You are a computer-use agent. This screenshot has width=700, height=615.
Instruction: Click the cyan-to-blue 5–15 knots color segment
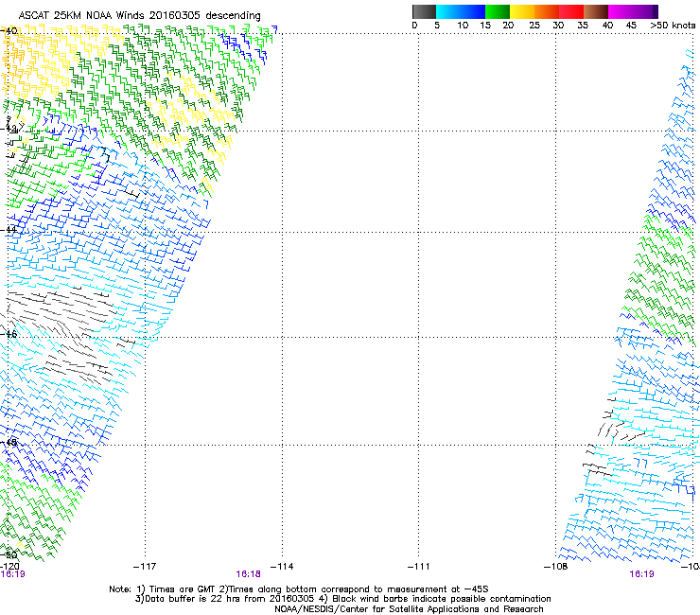(x=461, y=11)
